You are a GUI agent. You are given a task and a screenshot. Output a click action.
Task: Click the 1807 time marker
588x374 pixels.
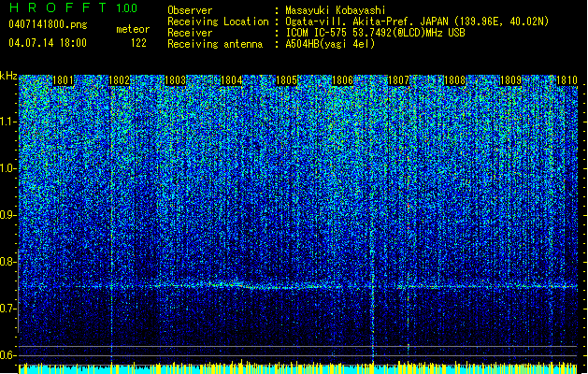point(398,80)
